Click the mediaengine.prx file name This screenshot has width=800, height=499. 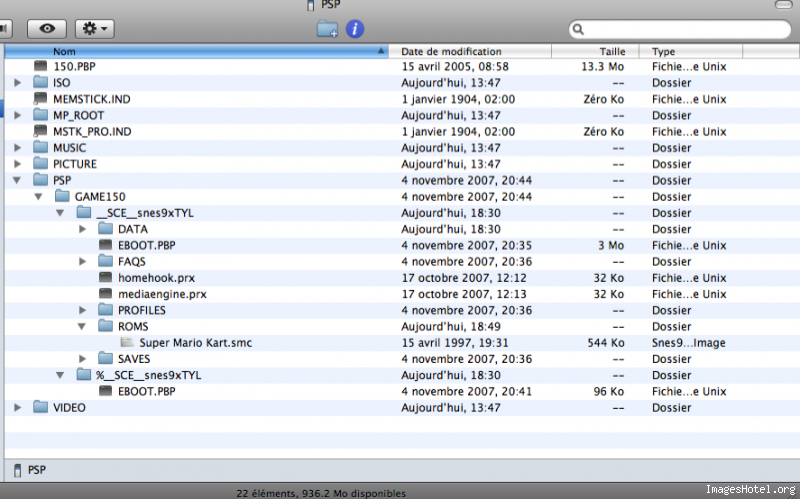point(162,294)
